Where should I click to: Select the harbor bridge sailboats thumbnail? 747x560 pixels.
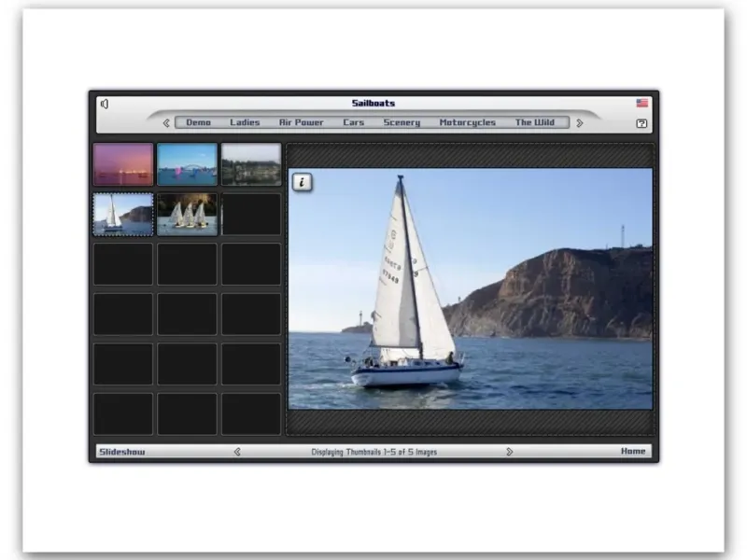point(188,164)
